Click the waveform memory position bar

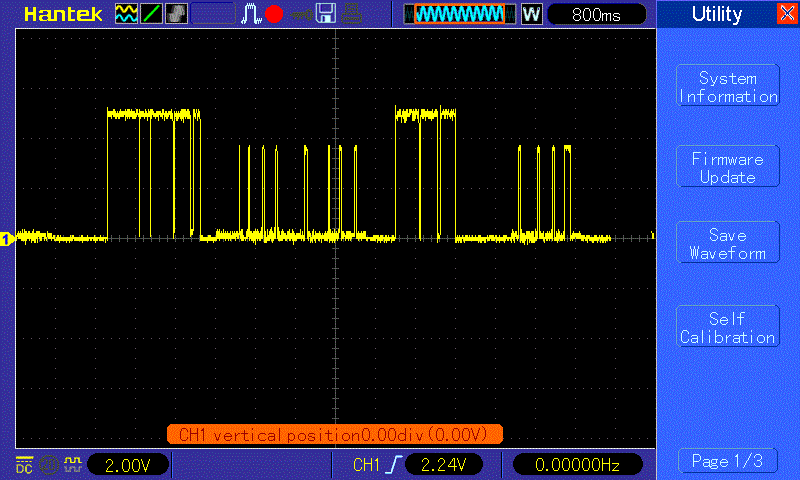459,14
